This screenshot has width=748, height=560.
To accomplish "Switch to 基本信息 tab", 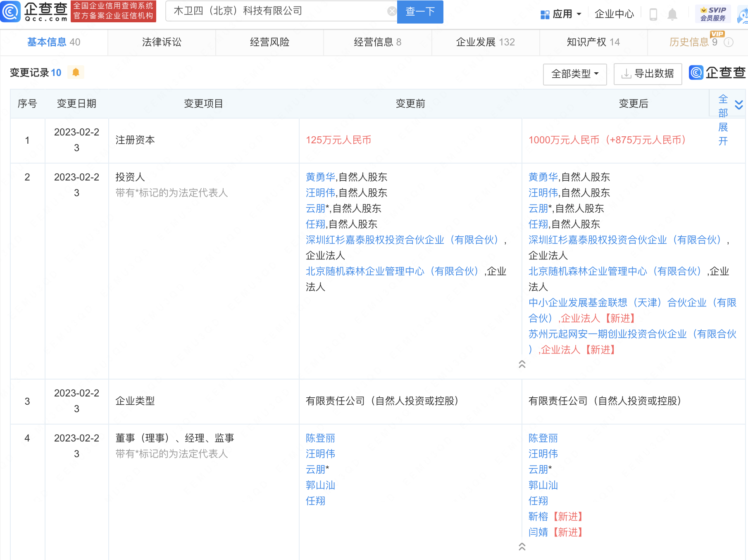I will [x=54, y=42].
